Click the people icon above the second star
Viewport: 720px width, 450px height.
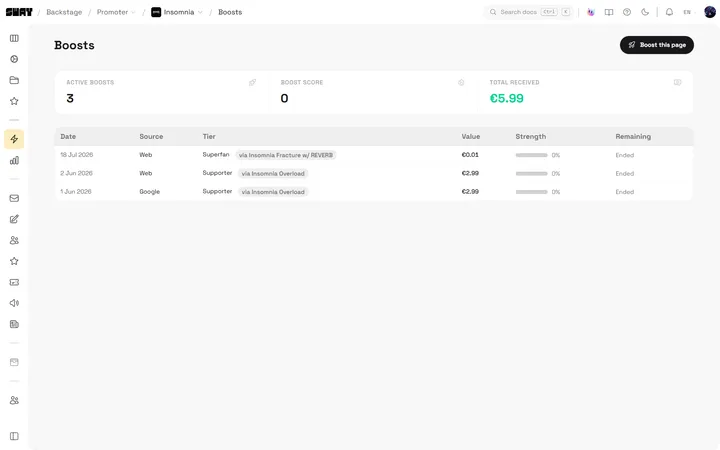tap(14, 240)
